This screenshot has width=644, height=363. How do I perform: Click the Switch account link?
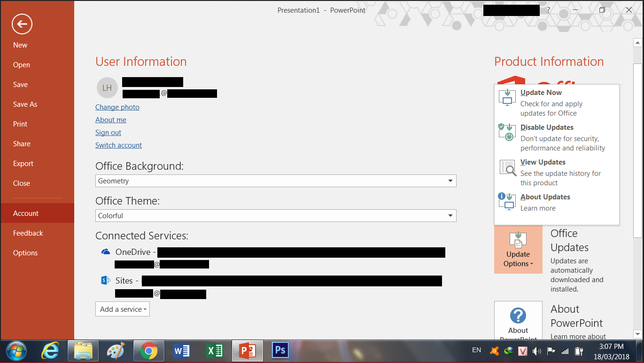coord(118,145)
